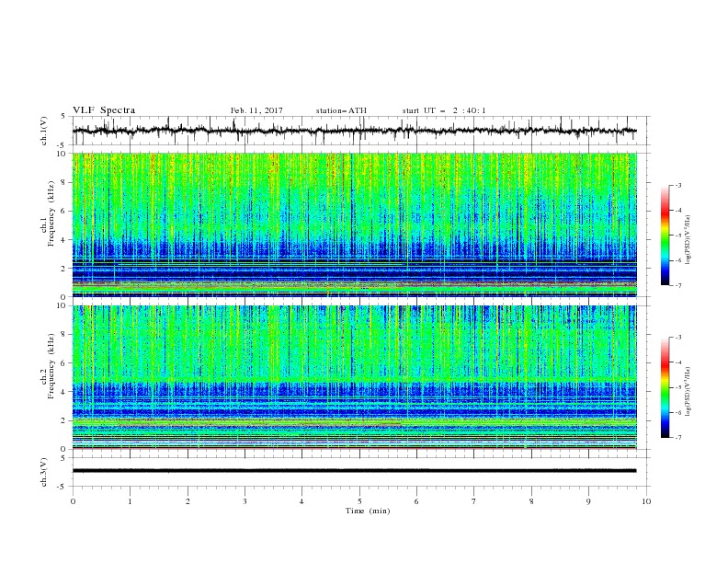Click the lower colorbar 'log(PSD)(V²/Hz)' label

click(688, 392)
